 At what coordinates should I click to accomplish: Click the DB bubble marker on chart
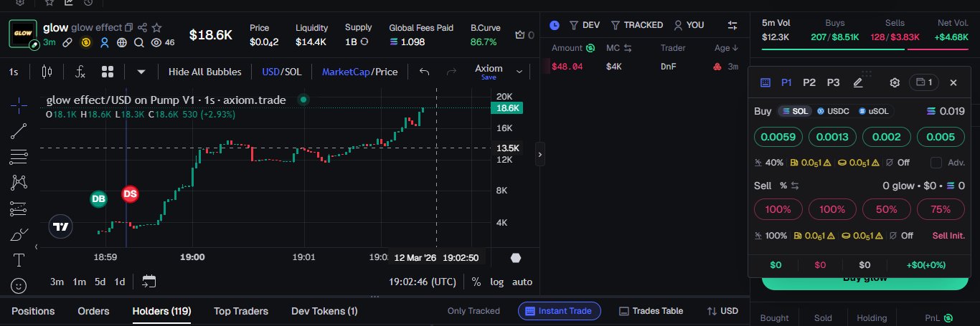point(98,199)
